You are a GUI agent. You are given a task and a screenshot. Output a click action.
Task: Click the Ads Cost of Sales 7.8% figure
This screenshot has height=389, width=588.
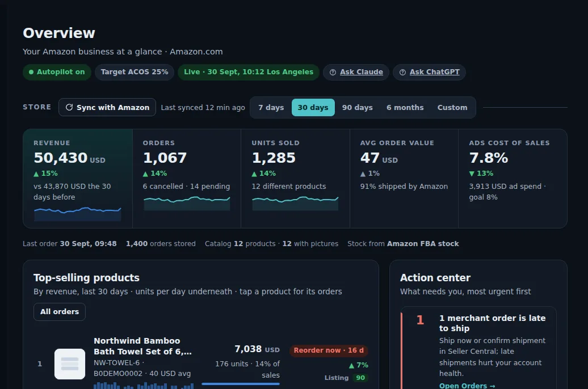pyautogui.click(x=489, y=158)
